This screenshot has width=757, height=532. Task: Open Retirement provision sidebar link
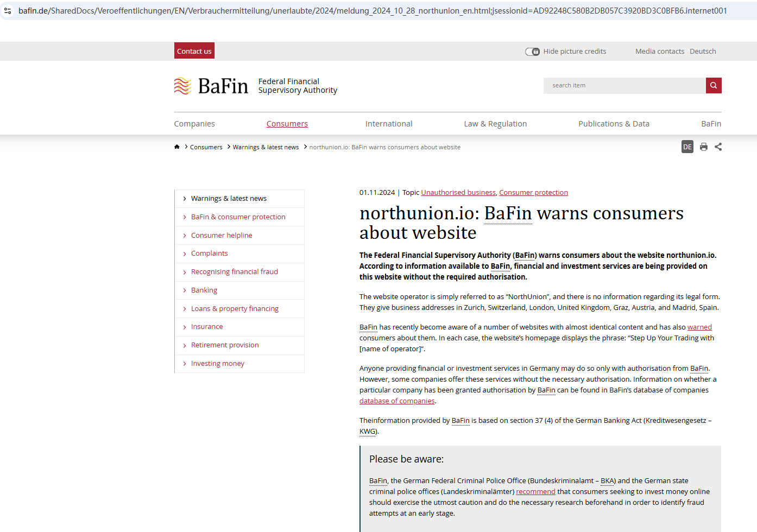[x=225, y=345]
